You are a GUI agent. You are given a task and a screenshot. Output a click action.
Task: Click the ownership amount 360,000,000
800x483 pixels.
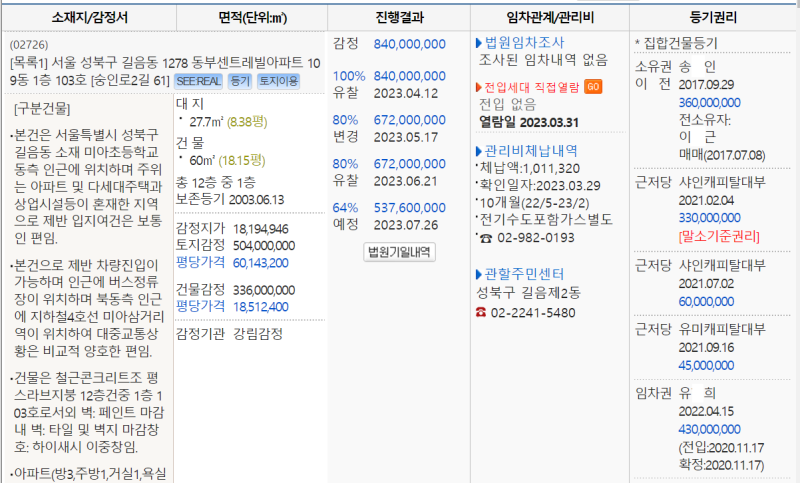click(709, 103)
